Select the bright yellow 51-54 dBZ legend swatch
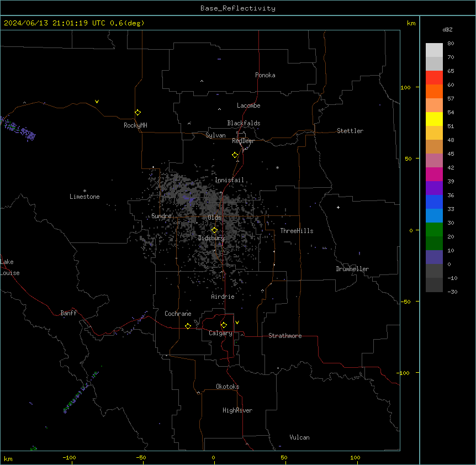Screen dimensions: 476x465 434,119
